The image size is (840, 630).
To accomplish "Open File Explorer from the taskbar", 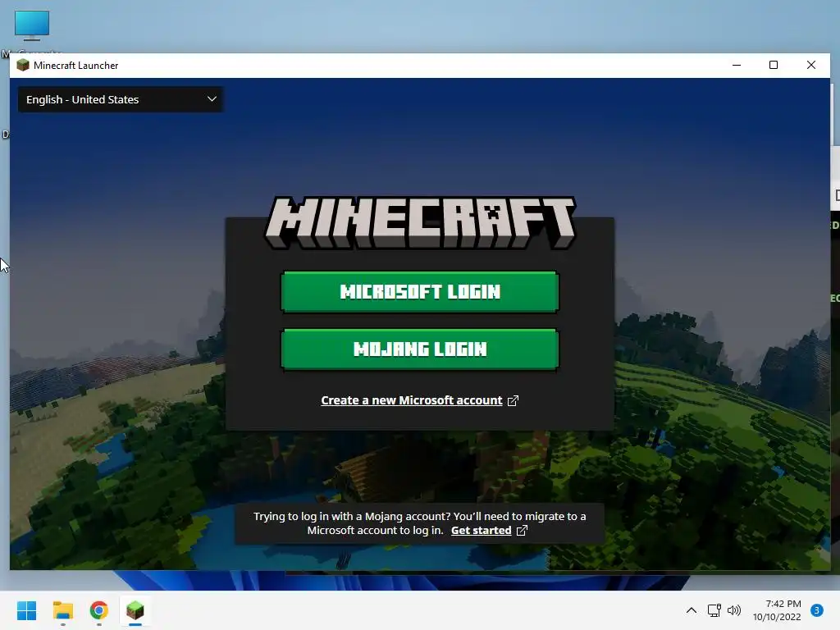I will pos(63,610).
